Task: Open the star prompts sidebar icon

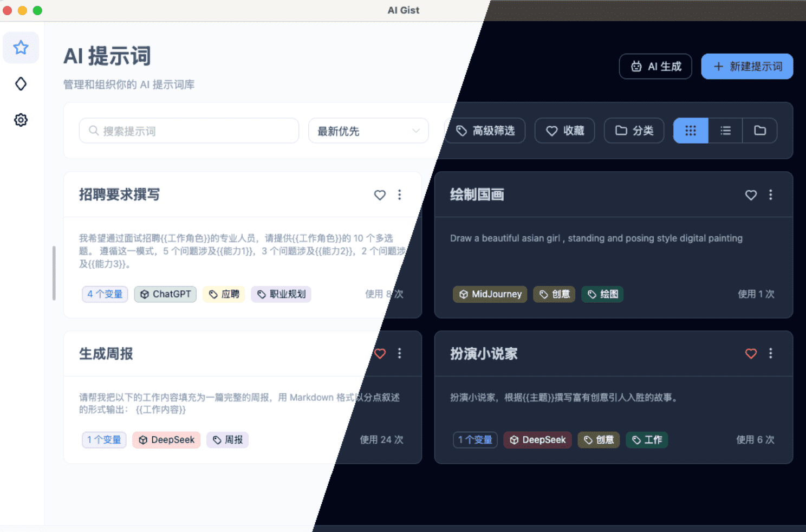Action: click(21, 48)
